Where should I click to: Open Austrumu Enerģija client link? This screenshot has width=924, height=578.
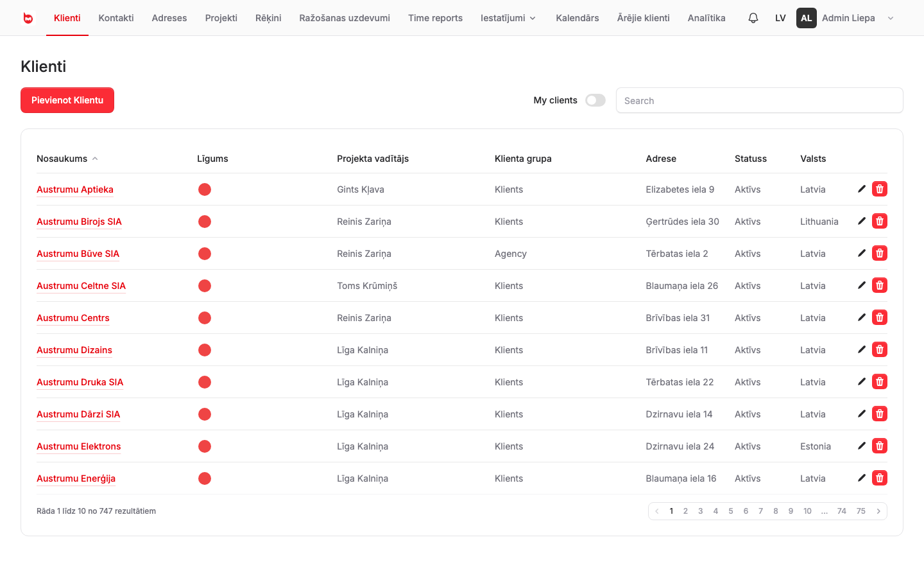(76, 478)
